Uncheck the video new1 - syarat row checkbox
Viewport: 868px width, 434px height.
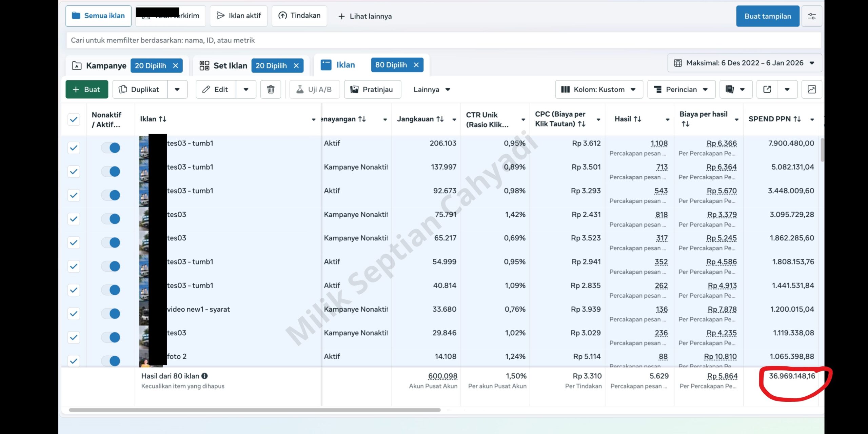pyautogui.click(x=74, y=314)
